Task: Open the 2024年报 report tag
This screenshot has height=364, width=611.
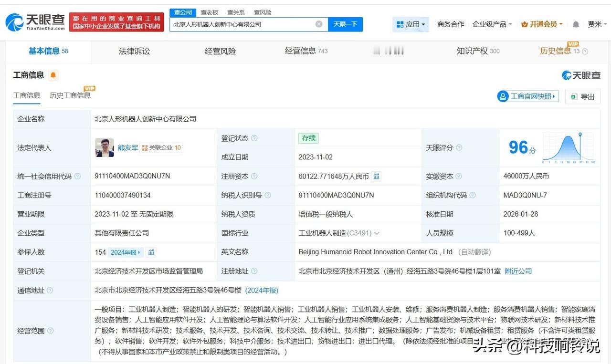Action: click(x=126, y=252)
